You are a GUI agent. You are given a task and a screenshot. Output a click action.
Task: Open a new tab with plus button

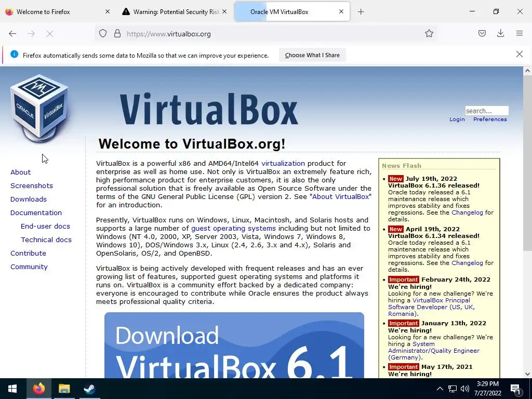[x=361, y=12]
